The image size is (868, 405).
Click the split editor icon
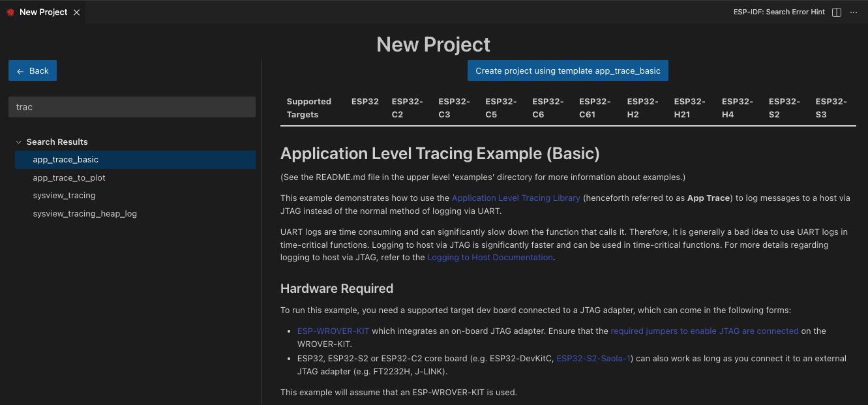coord(837,12)
